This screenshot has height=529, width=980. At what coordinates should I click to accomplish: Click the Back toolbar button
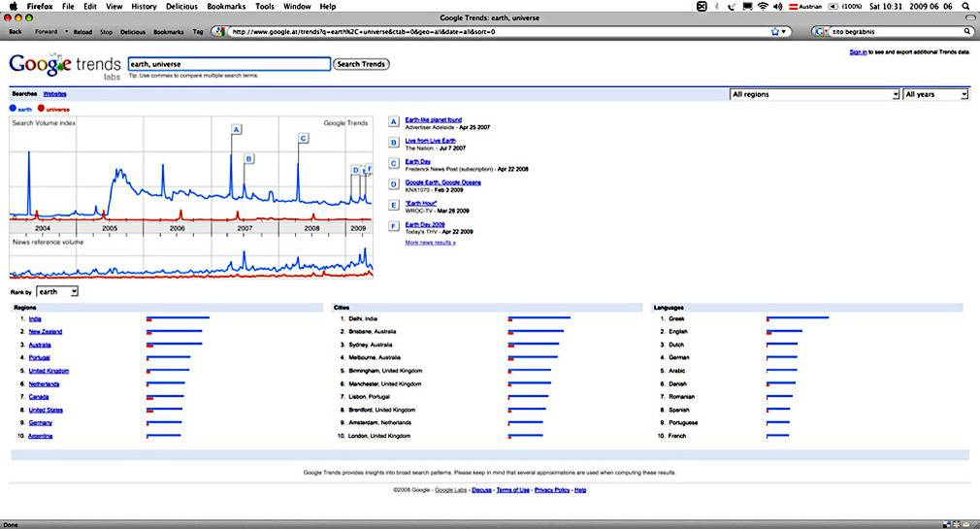pos(15,31)
